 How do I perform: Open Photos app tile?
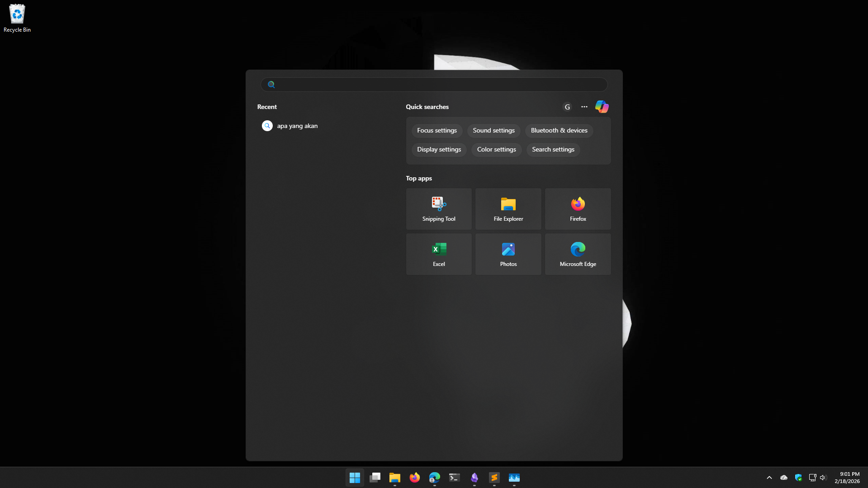508,254
